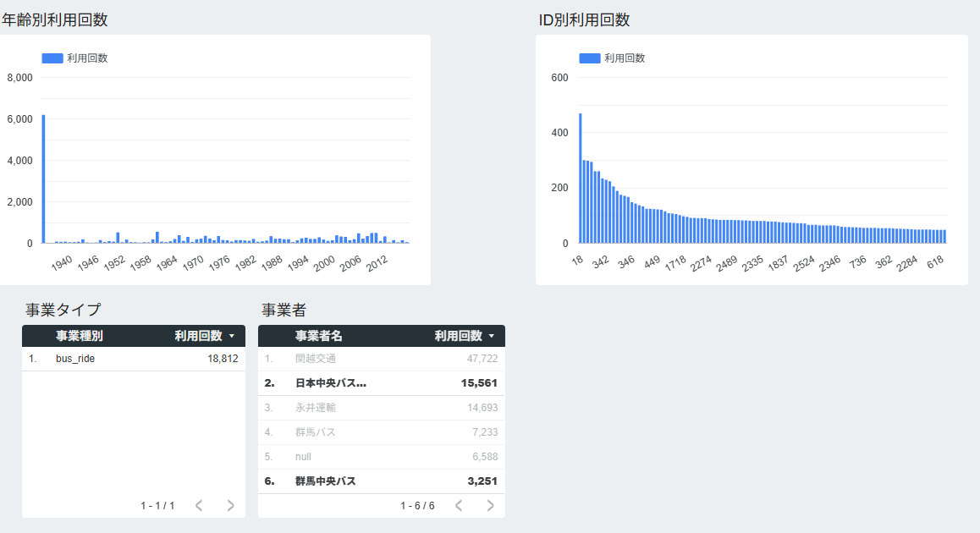
Task: Sort by 事業種別 column header
Action: [x=80, y=336]
